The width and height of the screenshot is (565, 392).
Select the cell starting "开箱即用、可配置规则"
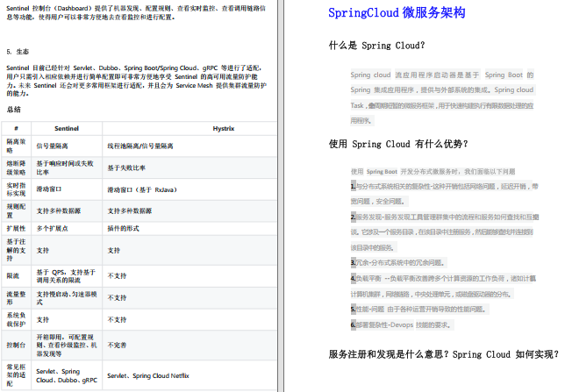67,346
